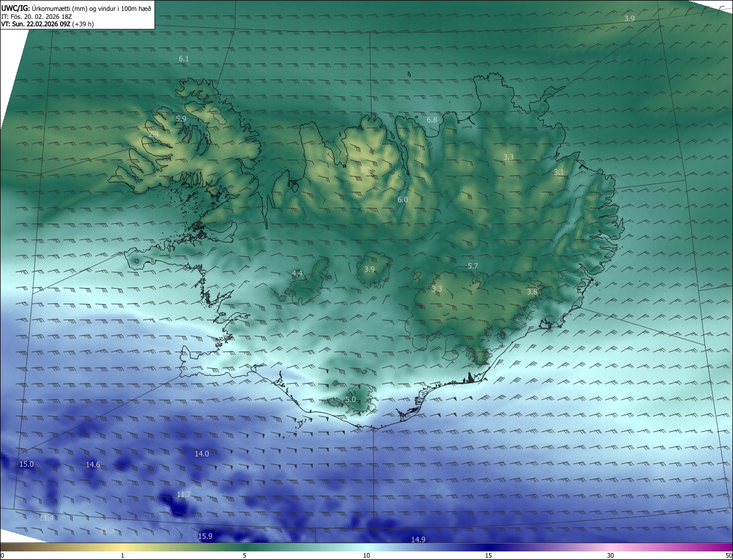Click the 5.7 value label on the map
733x560 pixels.
pyautogui.click(x=473, y=266)
